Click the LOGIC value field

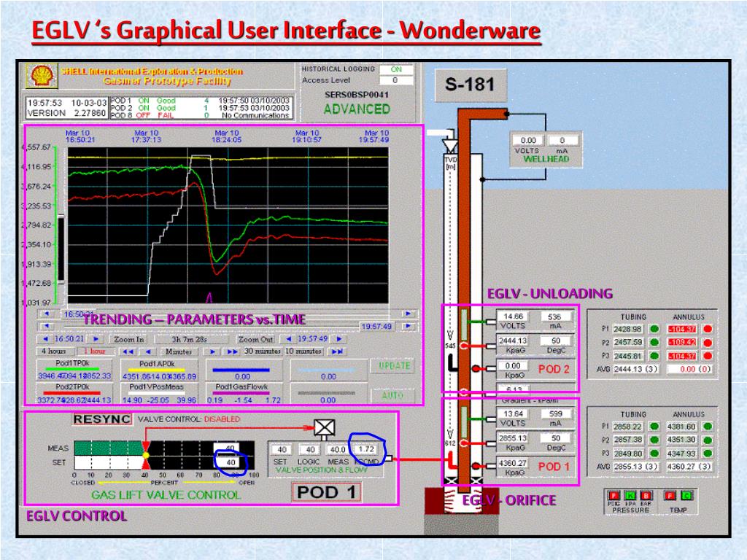(x=309, y=449)
